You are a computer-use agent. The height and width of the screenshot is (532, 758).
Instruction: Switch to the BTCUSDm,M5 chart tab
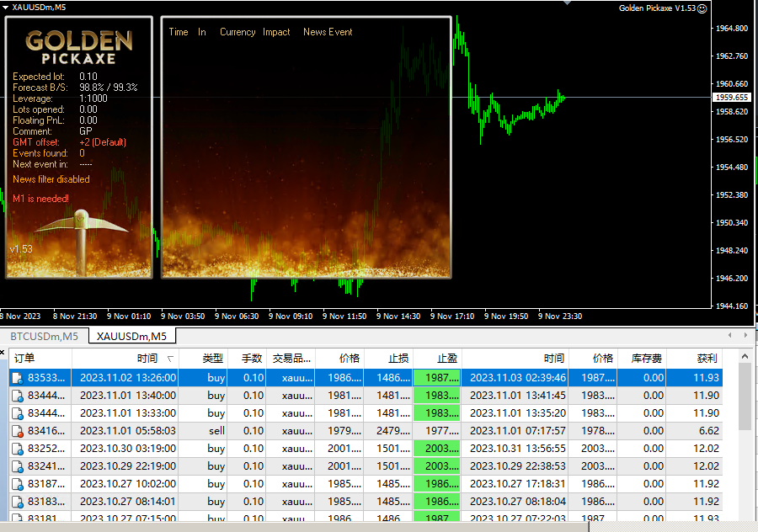pos(44,336)
